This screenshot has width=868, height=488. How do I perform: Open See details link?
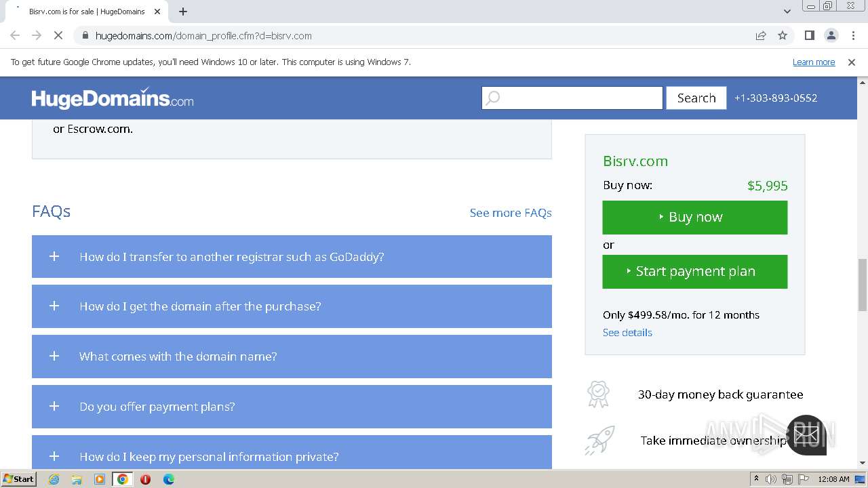pyautogui.click(x=627, y=333)
